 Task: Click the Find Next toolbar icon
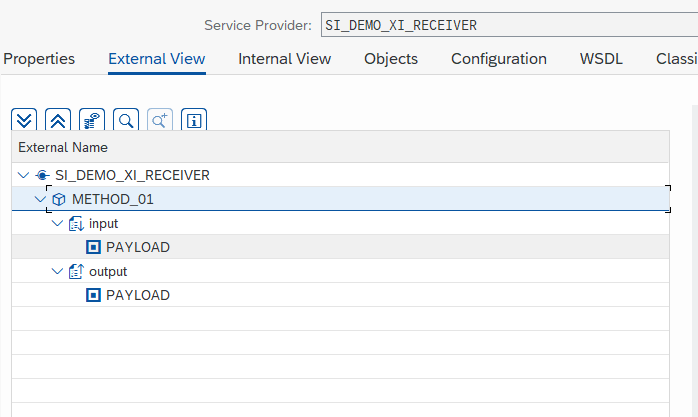(x=159, y=120)
